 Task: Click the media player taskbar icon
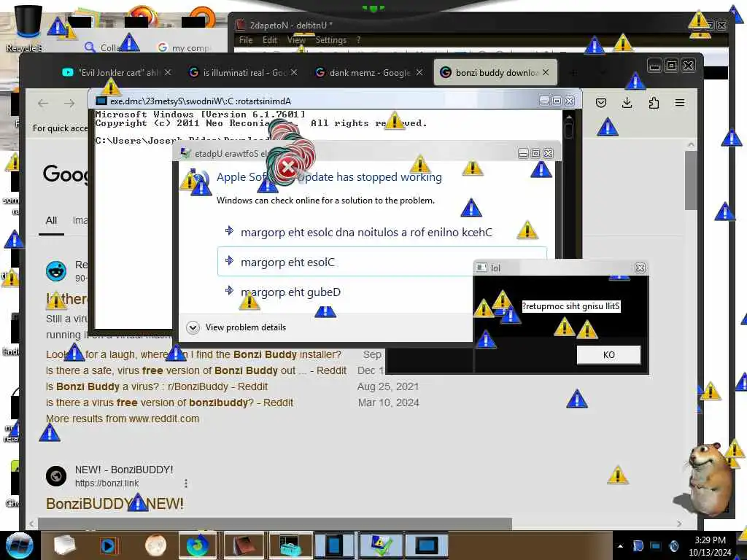109,545
